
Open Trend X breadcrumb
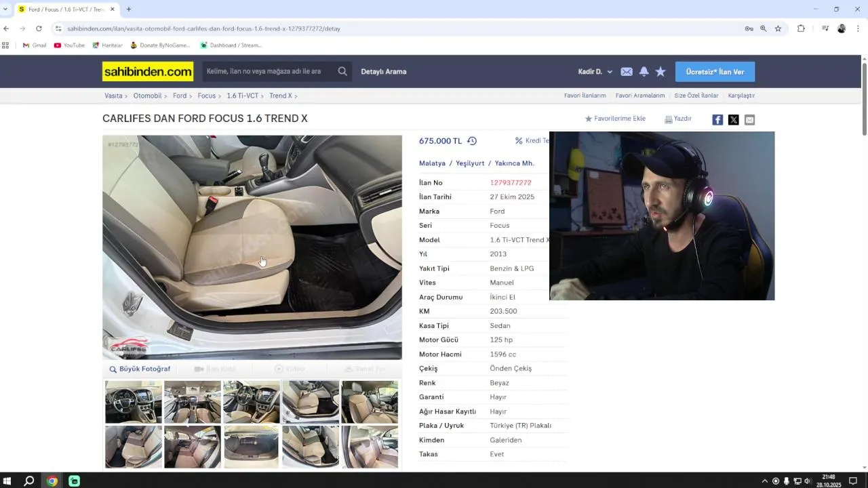[x=281, y=96]
